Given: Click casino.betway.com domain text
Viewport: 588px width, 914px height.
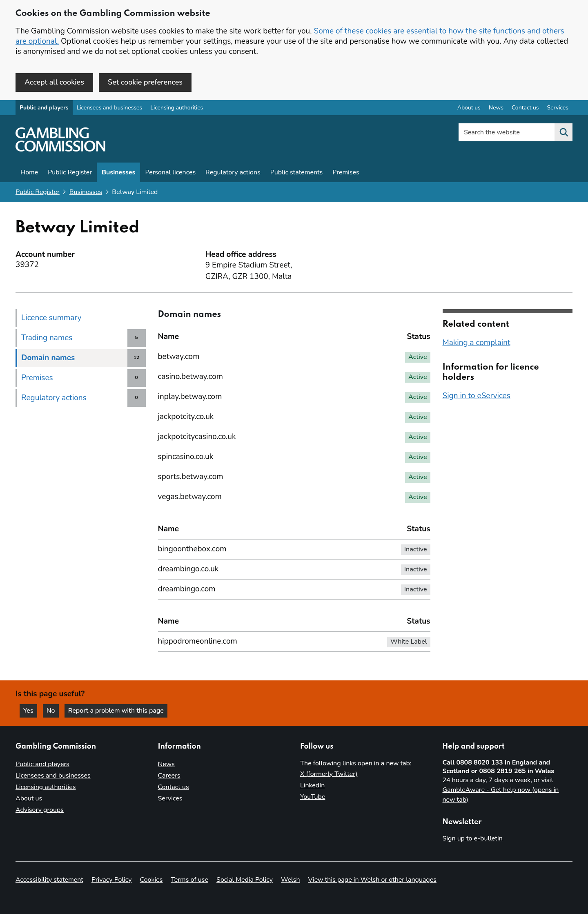Looking at the screenshot, I should 190,377.
